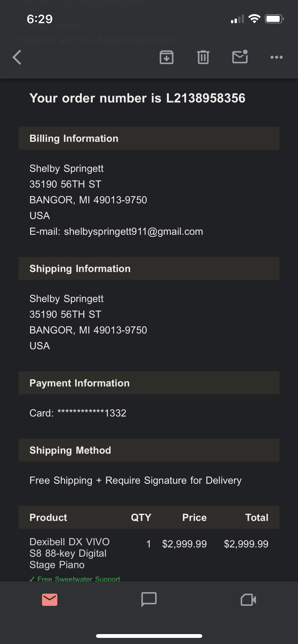
Task: Tap the Payment Information section header
Action: [79, 383]
